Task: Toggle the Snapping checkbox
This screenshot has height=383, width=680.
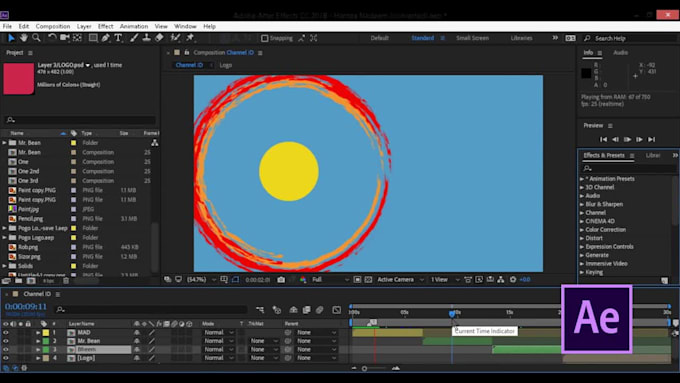Action: click(x=265, y=38)
